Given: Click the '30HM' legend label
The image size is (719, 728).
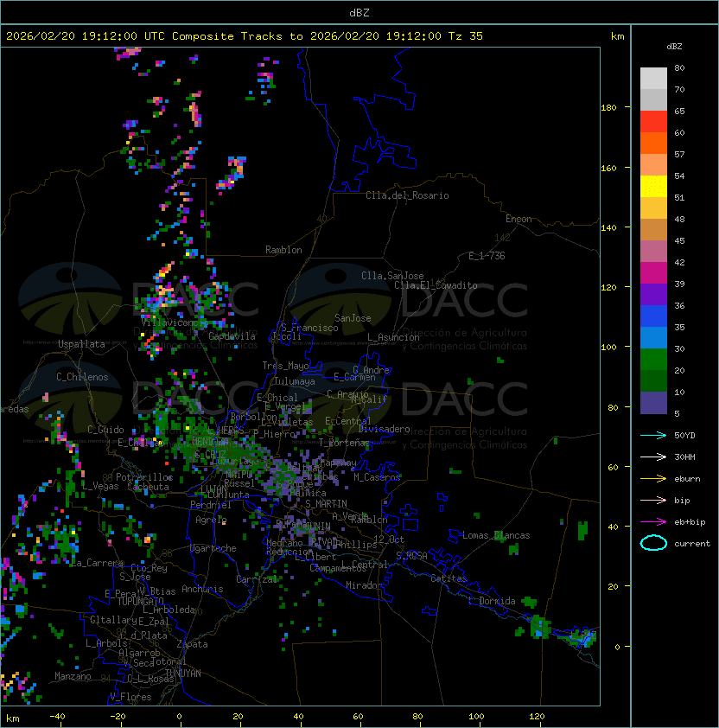Looking at the screenshot, I should [684, 457].
